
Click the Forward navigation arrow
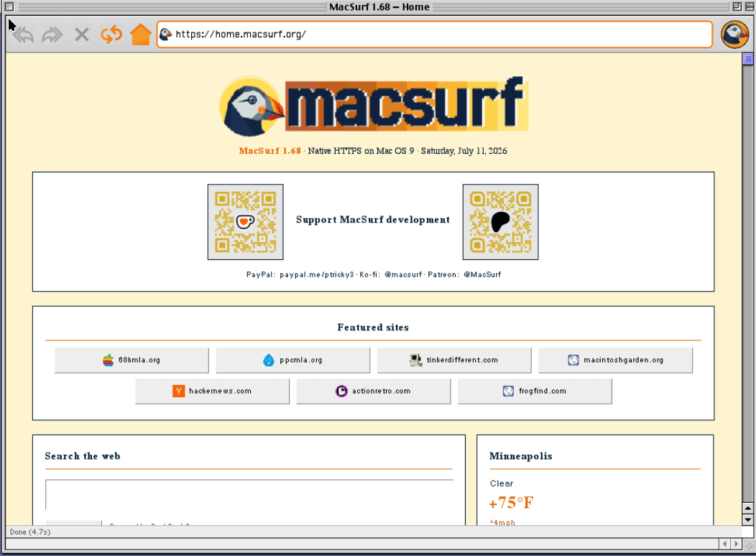pyautogui.click(x=52, y=34)
